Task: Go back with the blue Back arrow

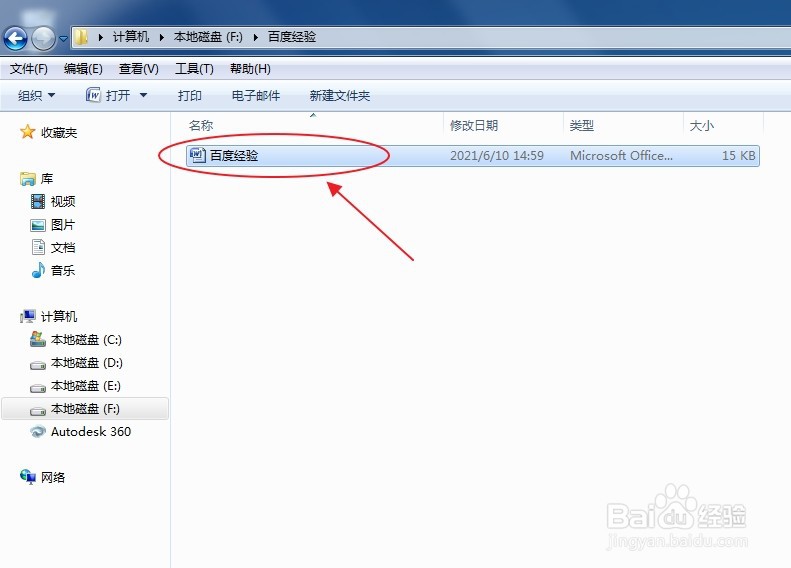Action: coord(16,38)
